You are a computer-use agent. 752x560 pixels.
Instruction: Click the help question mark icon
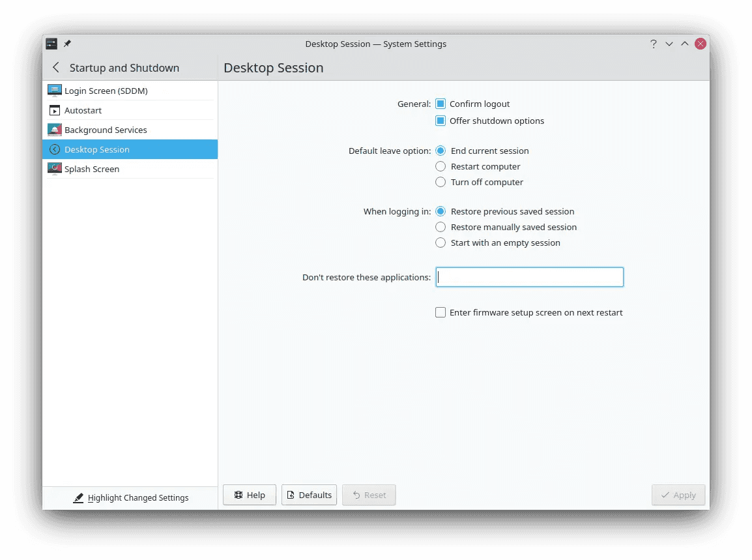[653, 44]
